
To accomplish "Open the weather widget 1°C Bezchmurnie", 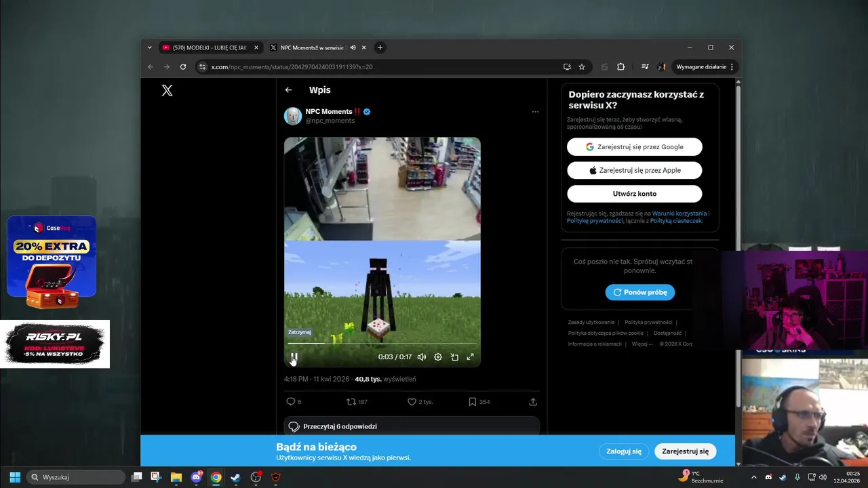I will tap(701, 477).
